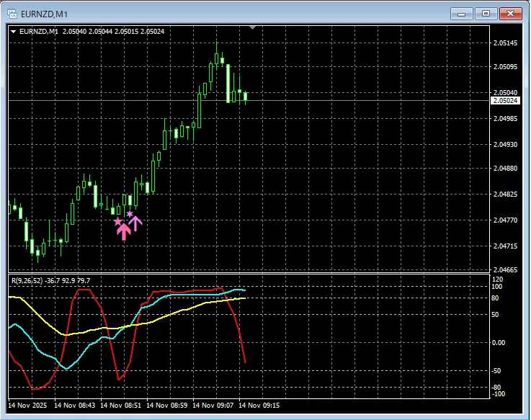Maximize the EURNZD,M1 chart window

pos(486,14)
